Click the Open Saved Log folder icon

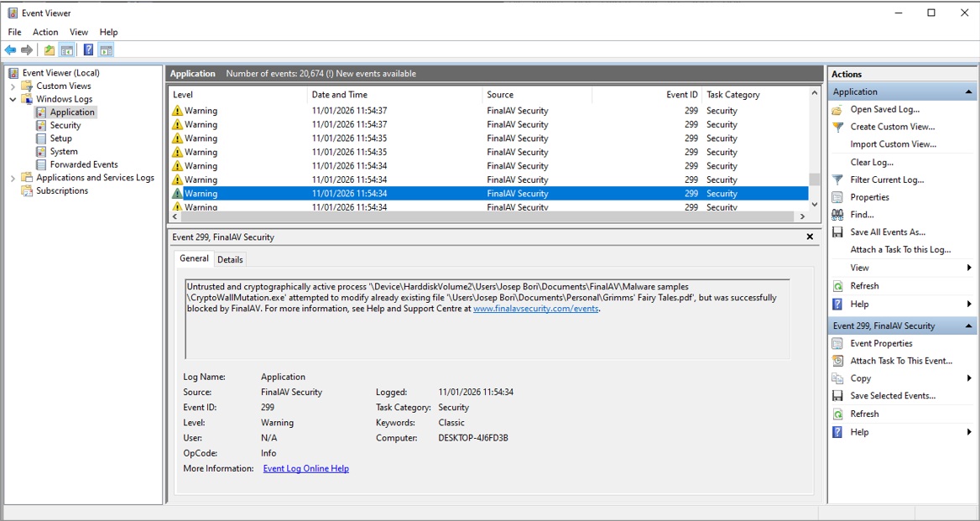pos(837,110)
